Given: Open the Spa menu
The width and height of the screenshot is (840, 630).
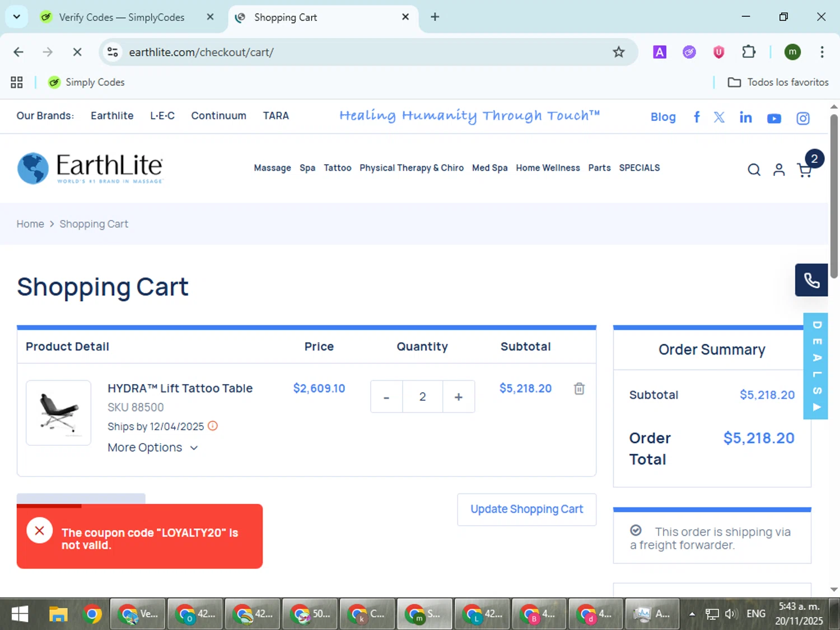Looking at the screenshot, I should [x=307, y=167].
